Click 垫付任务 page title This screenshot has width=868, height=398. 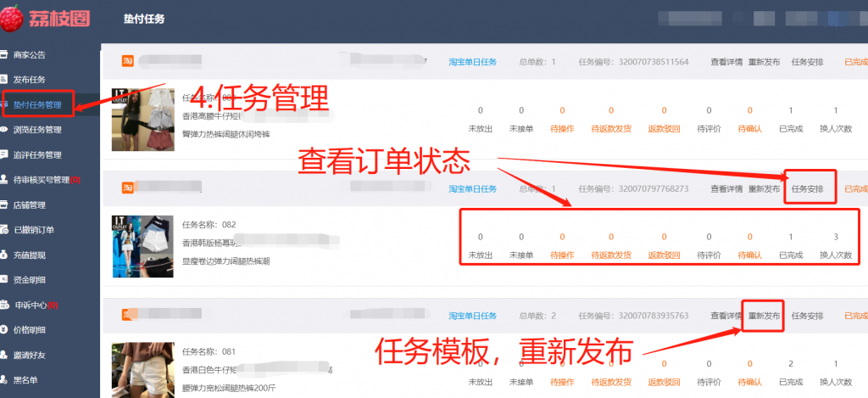[144, 19]
